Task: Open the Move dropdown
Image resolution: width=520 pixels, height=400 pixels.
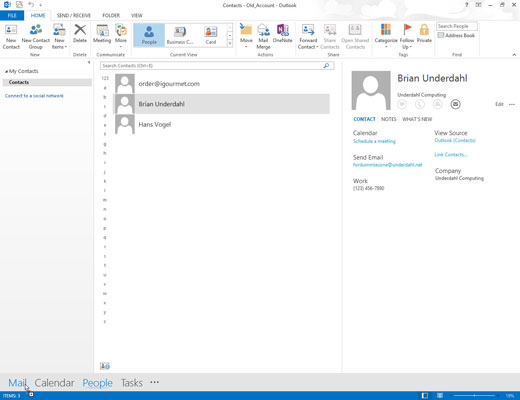Action: (246, 36)
